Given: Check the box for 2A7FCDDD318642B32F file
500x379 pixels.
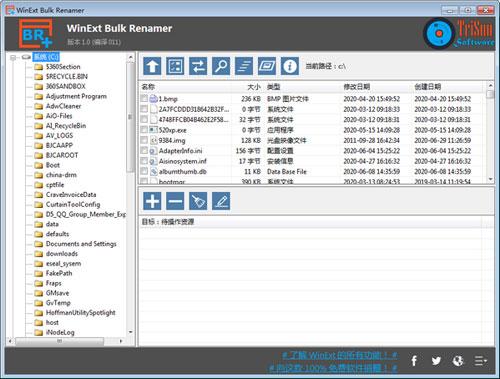Looking at the screenshot, I should point(144,109).
